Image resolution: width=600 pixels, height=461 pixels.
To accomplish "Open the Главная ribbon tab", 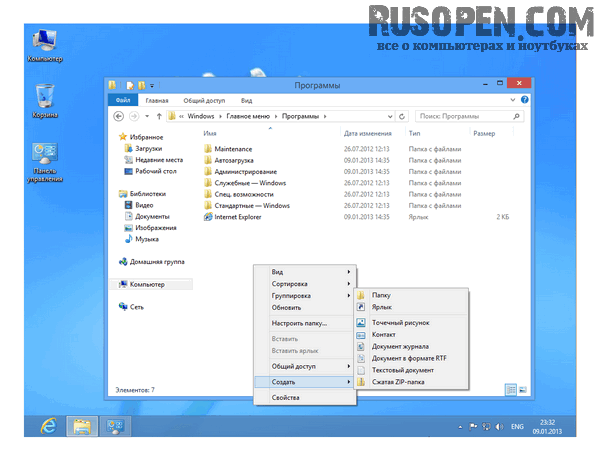I will click(157, 100).
